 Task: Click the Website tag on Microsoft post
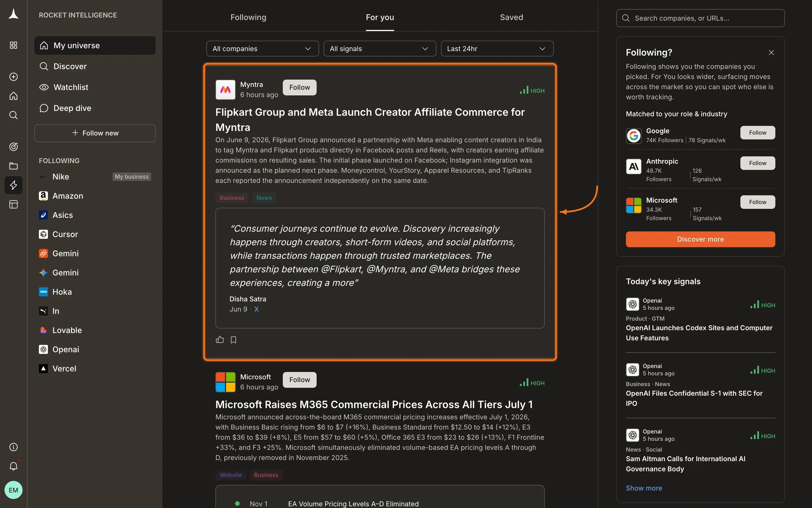pos(231,475)
